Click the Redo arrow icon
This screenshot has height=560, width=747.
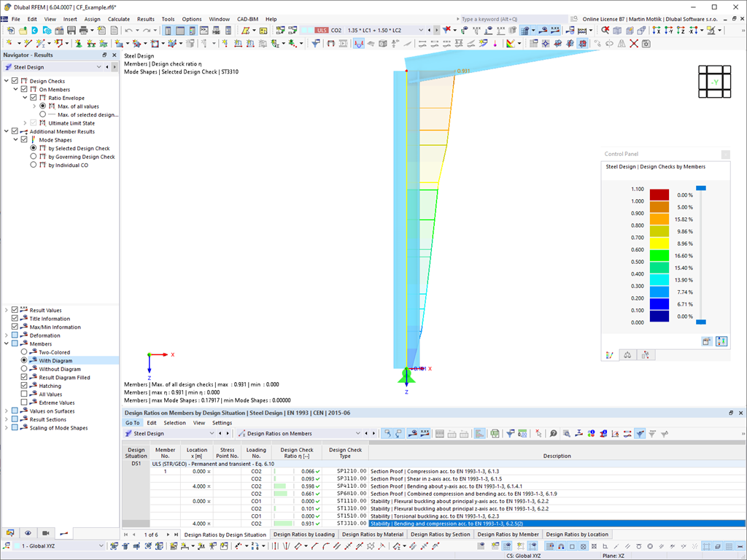[x=147, y=31]
